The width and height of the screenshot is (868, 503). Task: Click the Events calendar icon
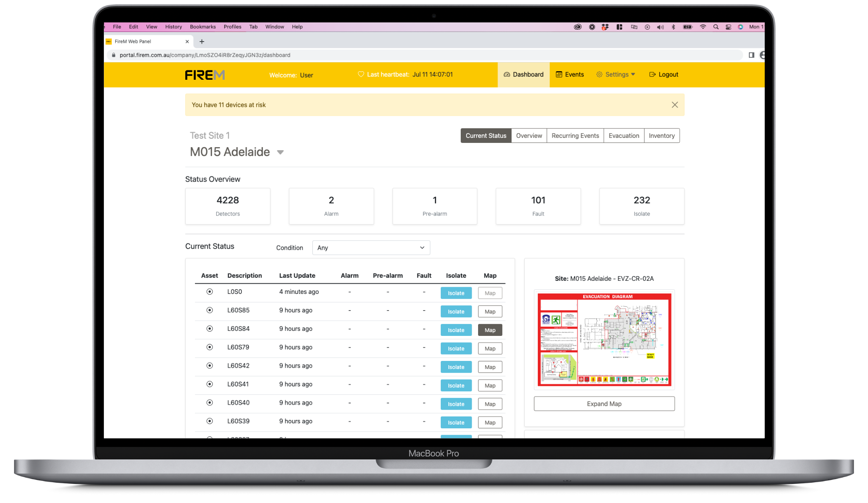[x=559, y=74]
